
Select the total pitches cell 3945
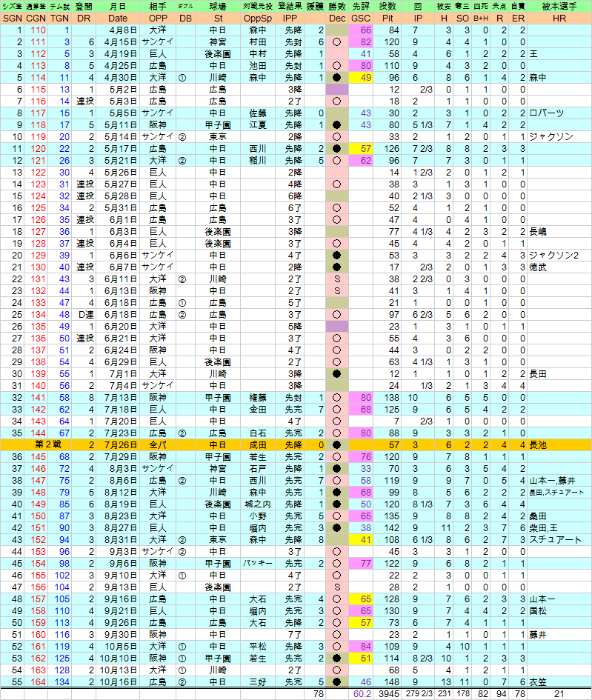(x=388, y=694)
